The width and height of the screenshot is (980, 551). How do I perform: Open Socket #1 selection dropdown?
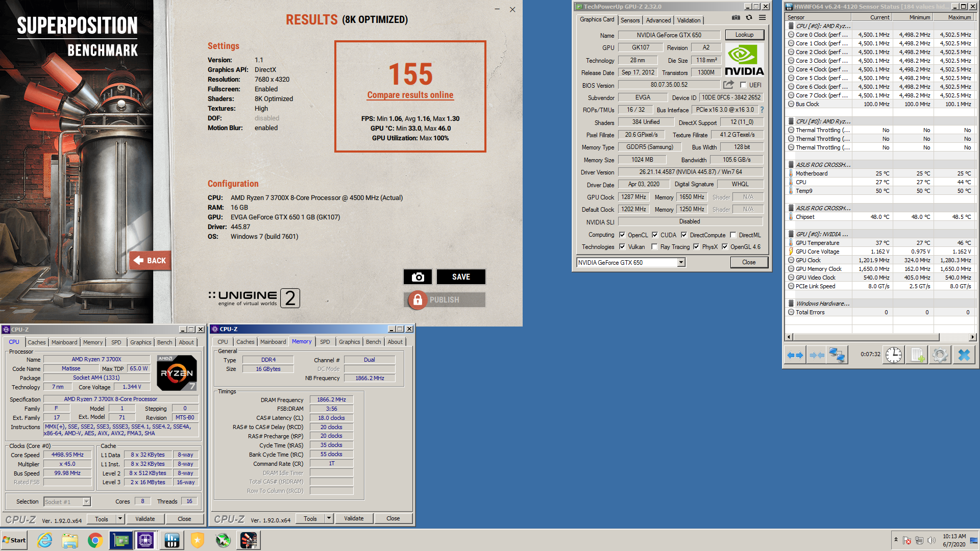pyautogui.click(x=86, y=502)
